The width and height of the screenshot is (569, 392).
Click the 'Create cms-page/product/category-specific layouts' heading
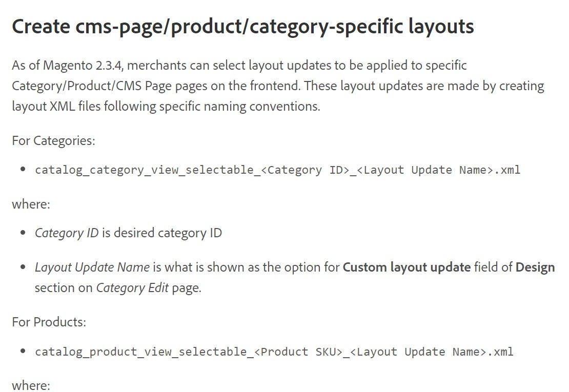(242, 27)
